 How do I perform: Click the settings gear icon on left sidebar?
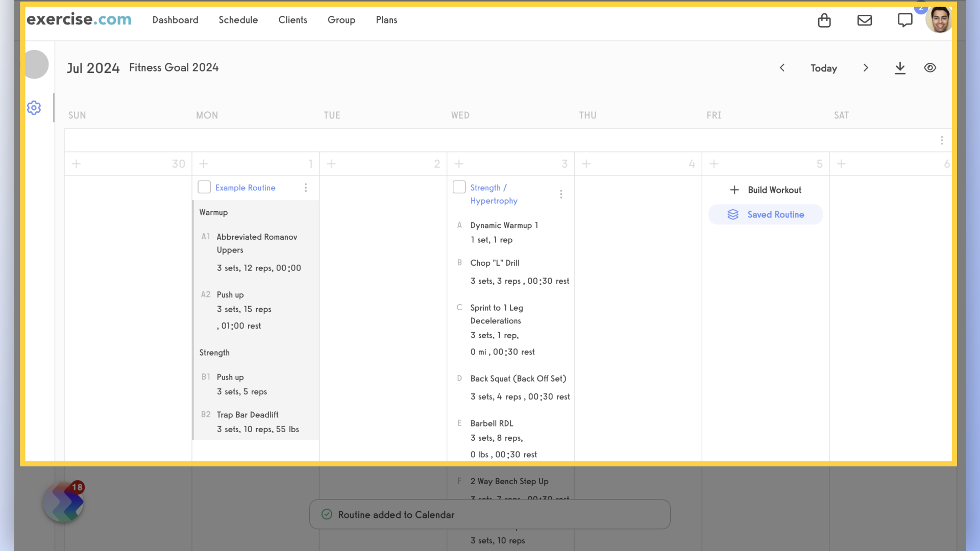(34, 108)
